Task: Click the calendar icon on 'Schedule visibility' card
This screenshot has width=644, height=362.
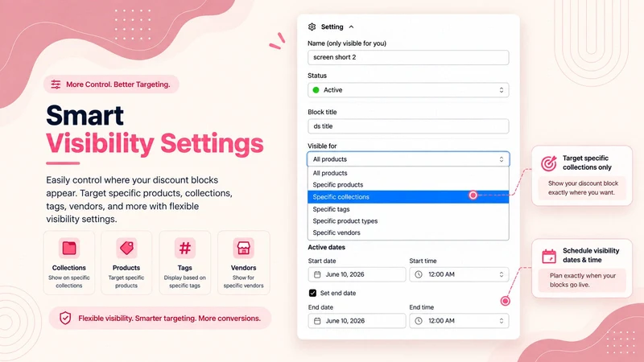Action: coord(549,256)
